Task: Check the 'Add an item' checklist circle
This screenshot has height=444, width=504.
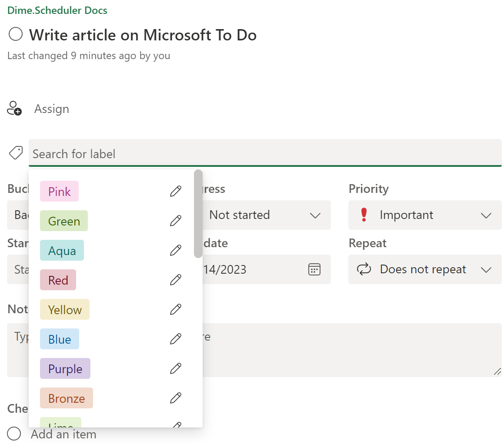Action: pyautogui.click(x=14, y=434)
